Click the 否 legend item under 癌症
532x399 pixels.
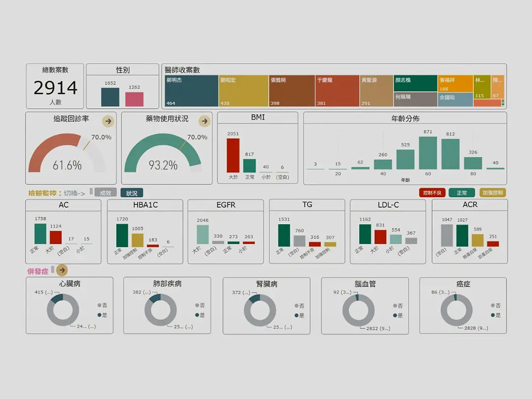coord(496,305)
